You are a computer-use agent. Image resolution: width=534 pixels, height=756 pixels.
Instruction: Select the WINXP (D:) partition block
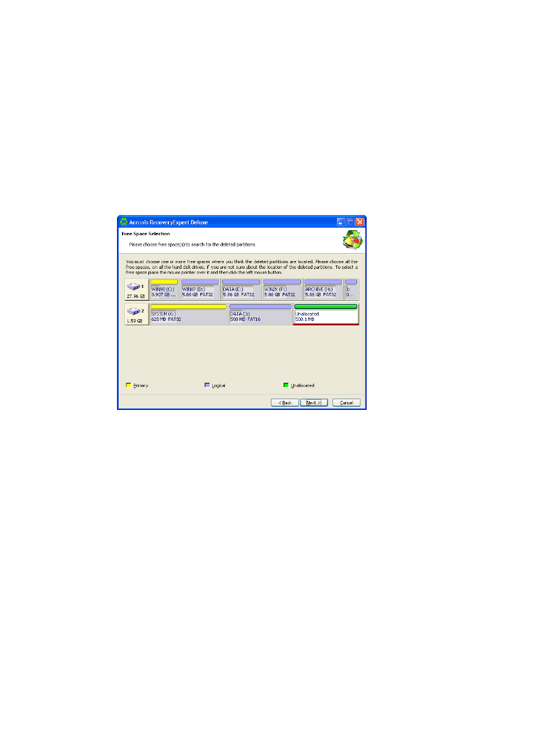tap(200, 290)
